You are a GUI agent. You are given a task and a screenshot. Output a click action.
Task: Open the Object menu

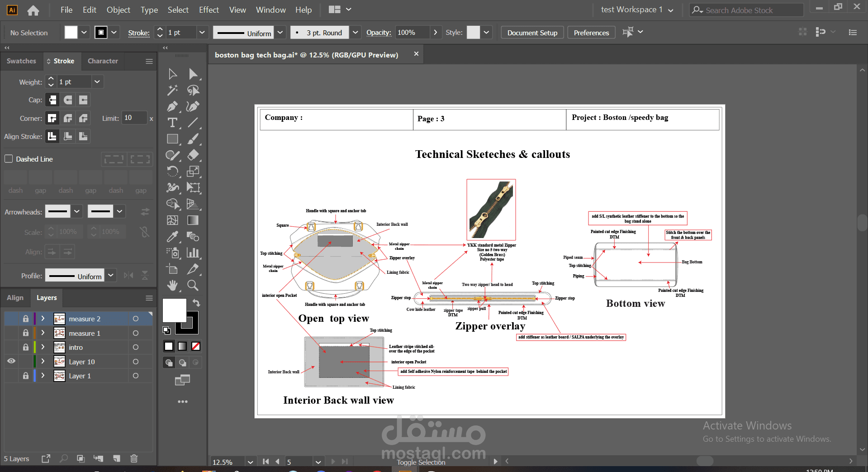pos(119,10)
